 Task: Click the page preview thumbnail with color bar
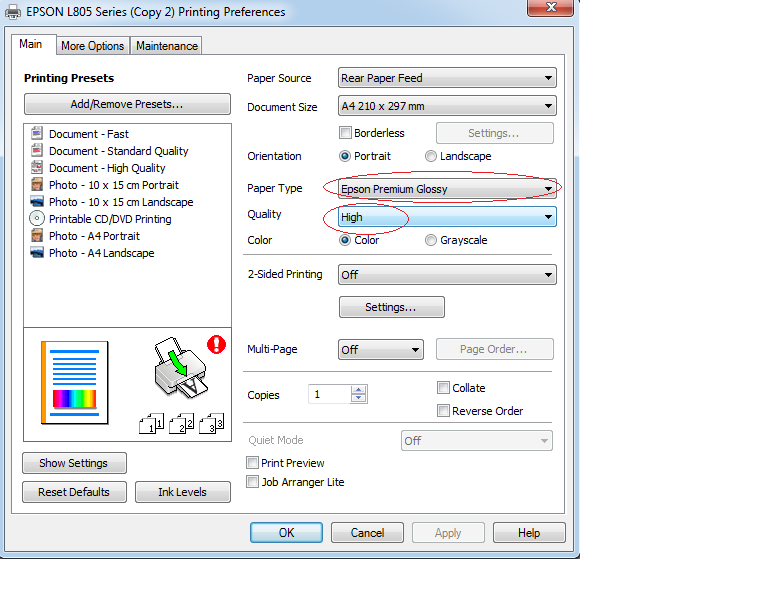[74, 381]
